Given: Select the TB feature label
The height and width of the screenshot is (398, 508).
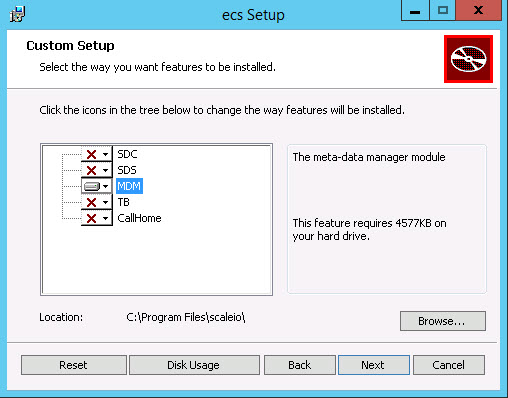Looking at the screenshot, I should tap(123, 202).
